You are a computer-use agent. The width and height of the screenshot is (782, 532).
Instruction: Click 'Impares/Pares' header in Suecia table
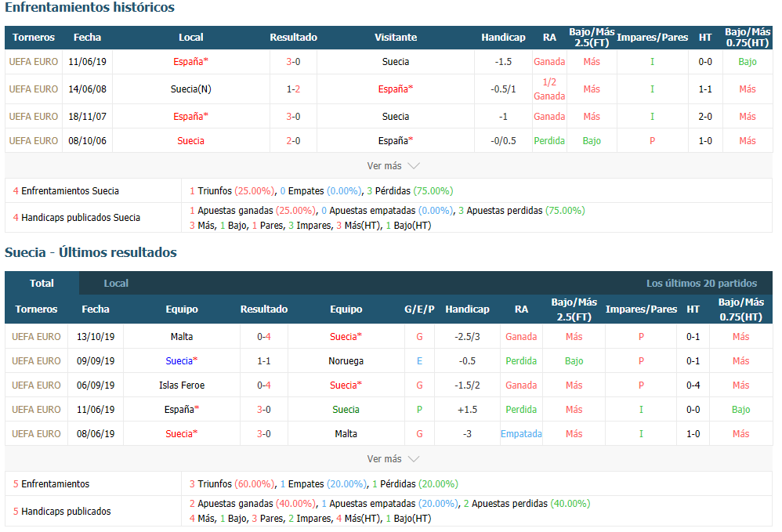click(641, 309)
